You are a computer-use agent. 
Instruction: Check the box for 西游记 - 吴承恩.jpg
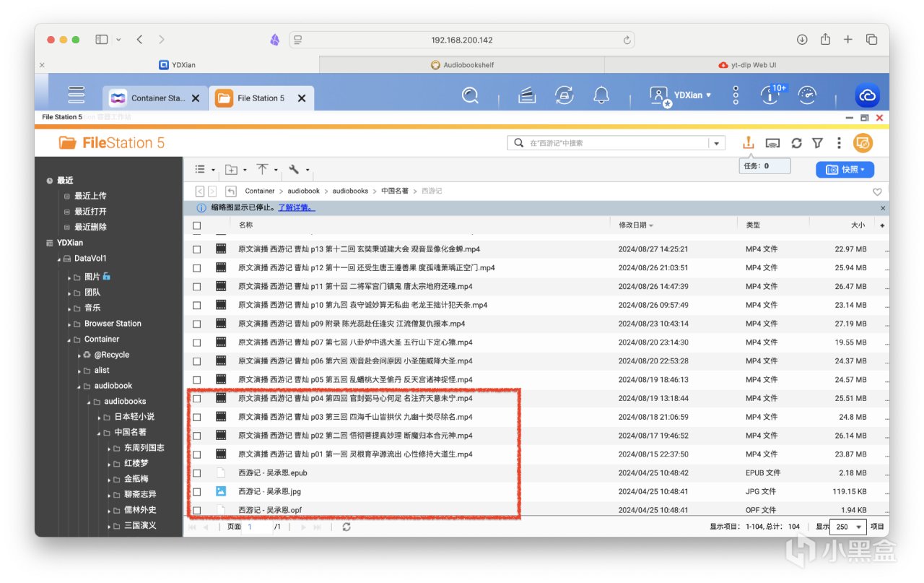(197, 491)
